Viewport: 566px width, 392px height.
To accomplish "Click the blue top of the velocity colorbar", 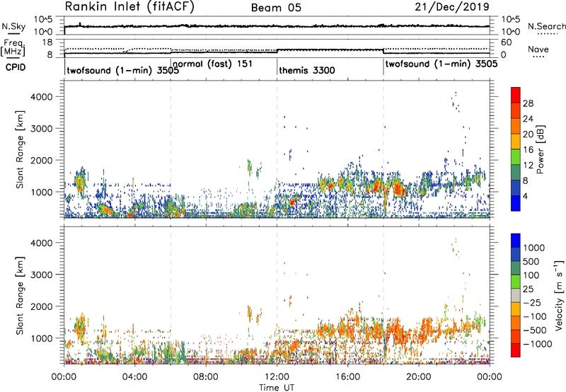I will (x=516, y=240).
